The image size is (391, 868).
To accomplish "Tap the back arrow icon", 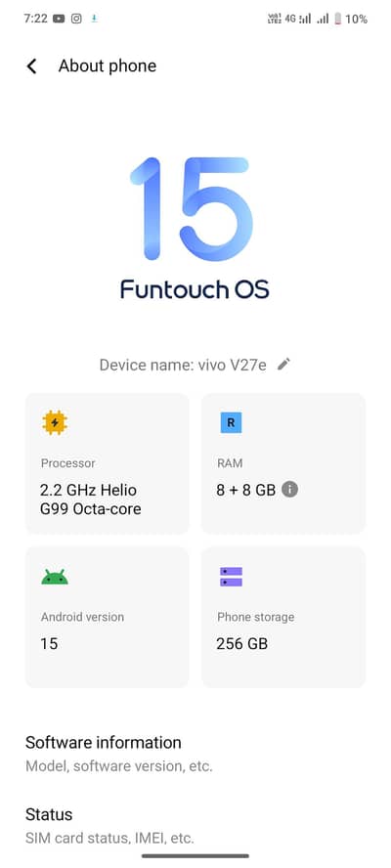I will click(x=32, y=66).
